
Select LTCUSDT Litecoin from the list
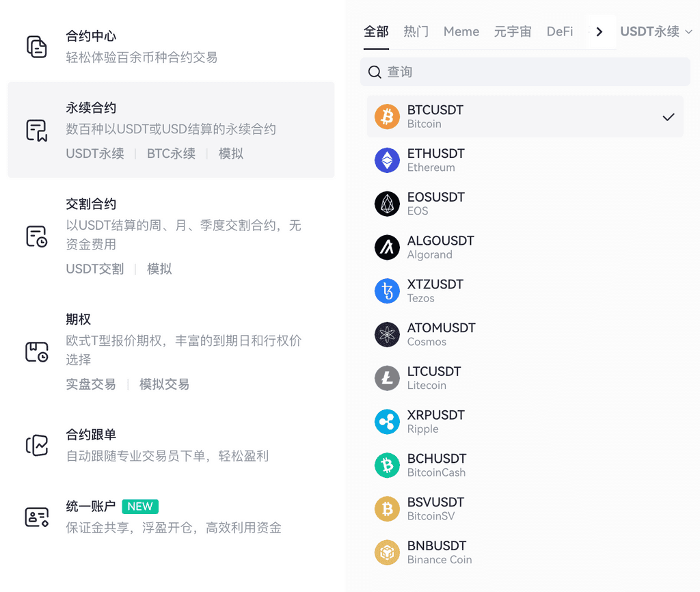[434, 378]
